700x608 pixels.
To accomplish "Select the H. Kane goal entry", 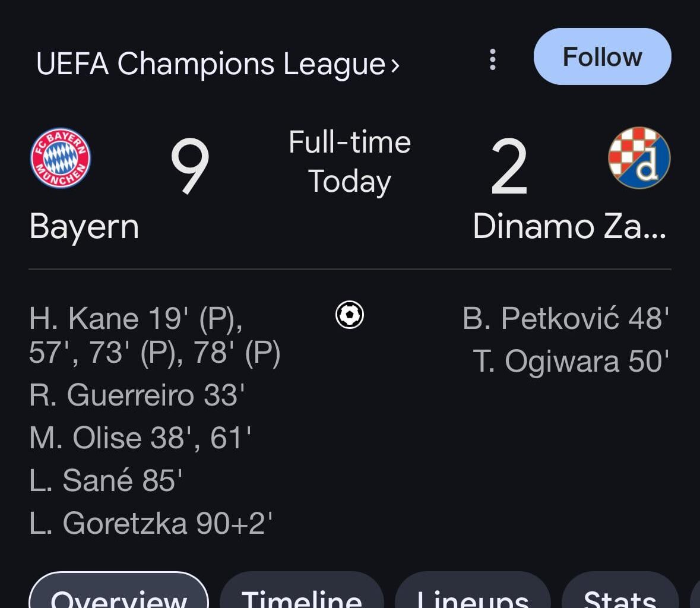I will pos(154,335).
